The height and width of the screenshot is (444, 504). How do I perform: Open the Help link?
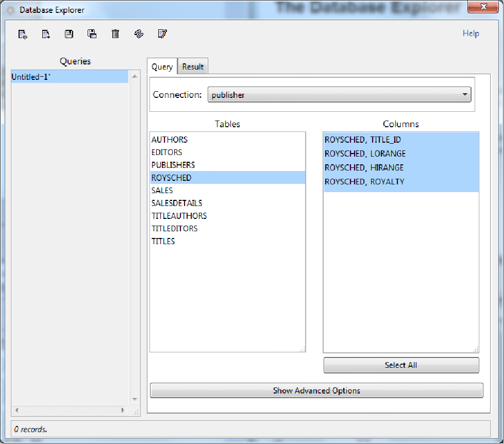pos(471,33)
